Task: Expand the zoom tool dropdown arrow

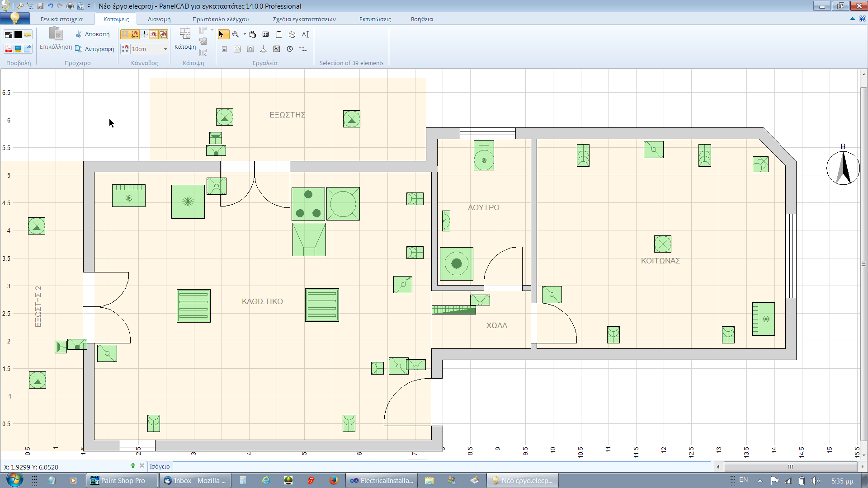Action: (x=245, y=34)
